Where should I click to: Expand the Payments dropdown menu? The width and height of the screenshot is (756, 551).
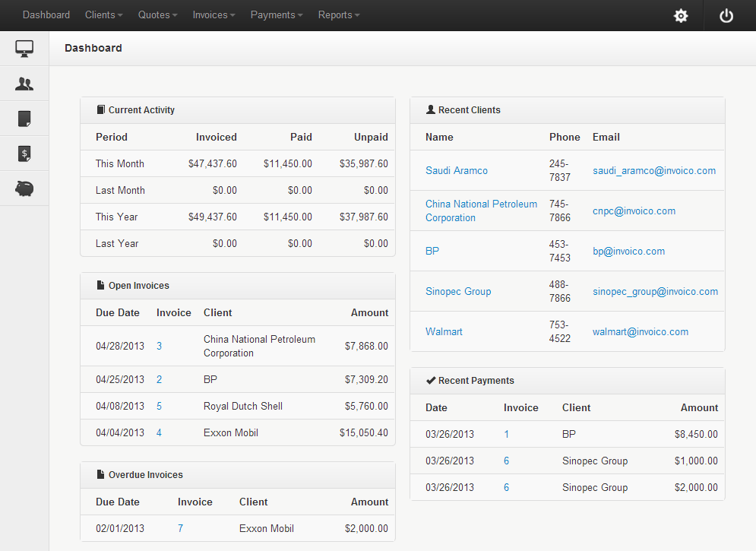pos(277,15)
